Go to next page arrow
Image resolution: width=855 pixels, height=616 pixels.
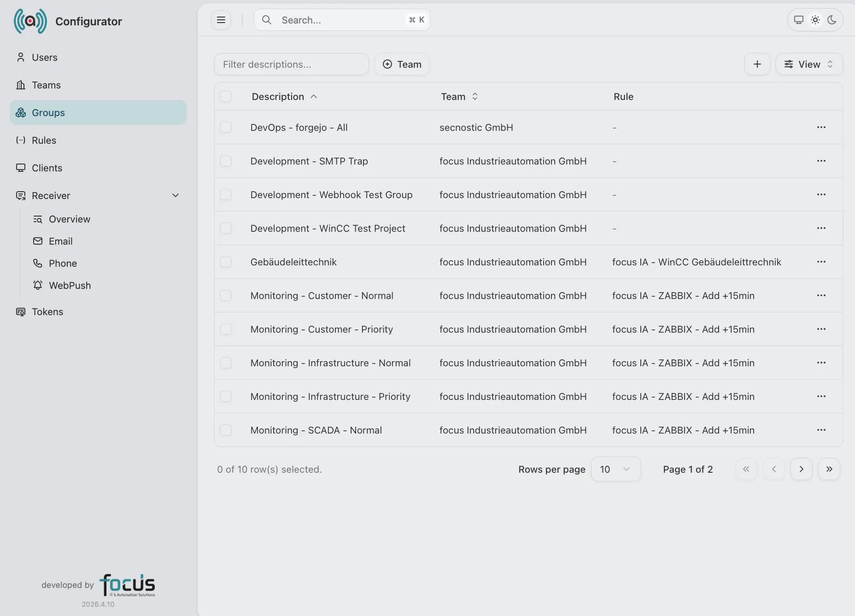click(802, 469)
